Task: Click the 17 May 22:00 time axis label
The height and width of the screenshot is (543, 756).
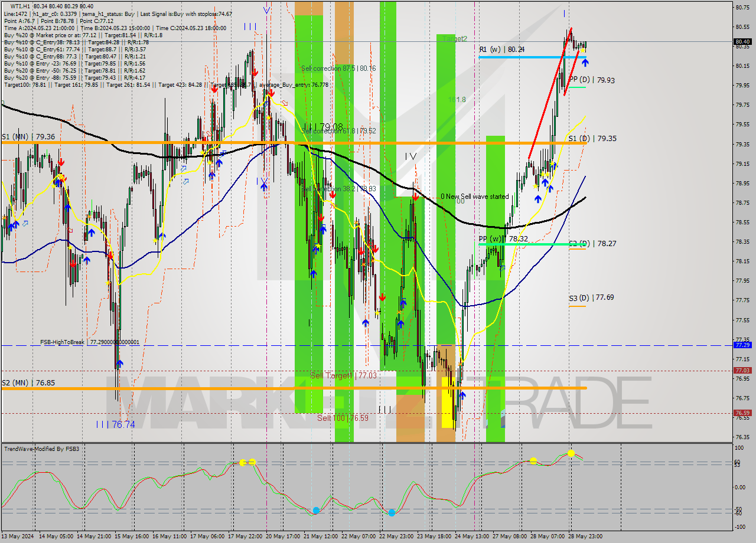Action: click(x=246, y=536)
